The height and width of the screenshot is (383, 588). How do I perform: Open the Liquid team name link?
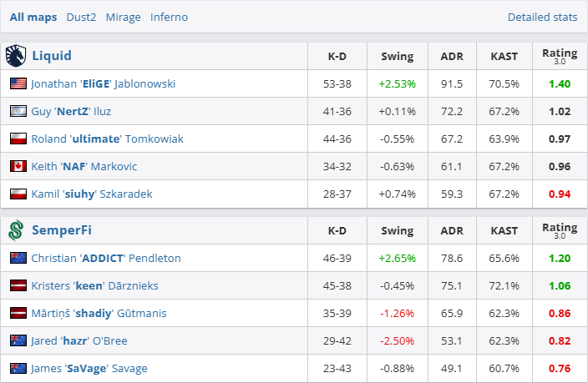52,56
